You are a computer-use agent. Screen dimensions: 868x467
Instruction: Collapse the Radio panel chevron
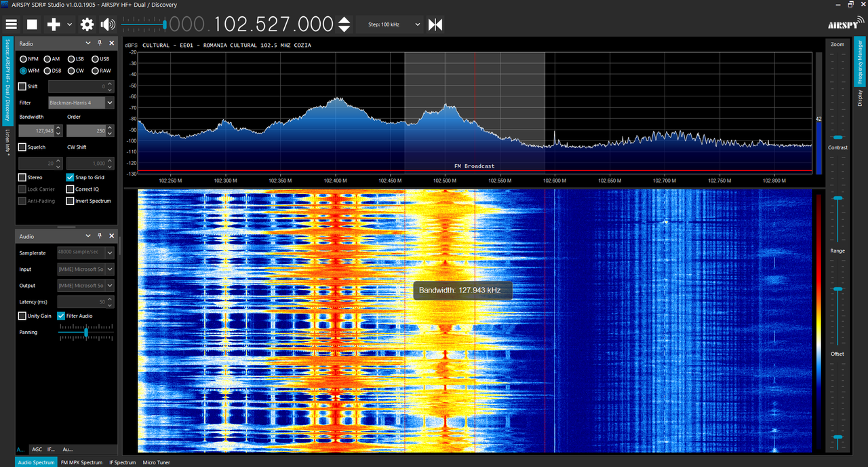point(88,43)
